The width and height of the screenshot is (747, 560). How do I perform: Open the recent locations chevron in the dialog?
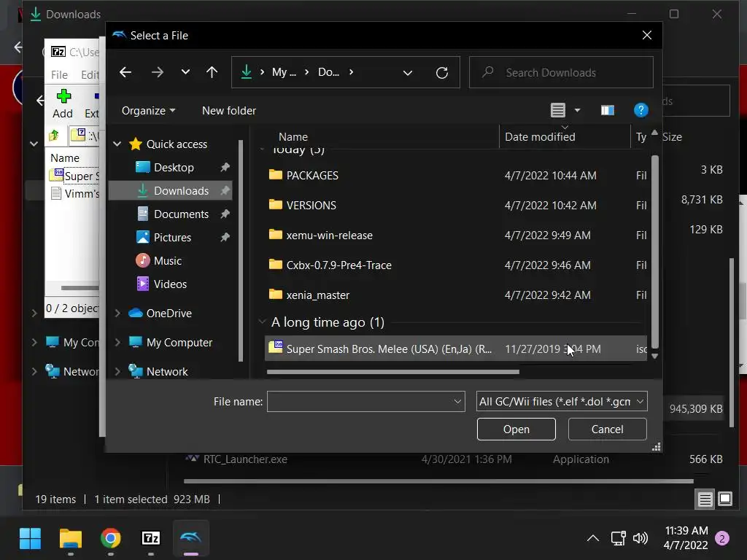tap(185, 72)
